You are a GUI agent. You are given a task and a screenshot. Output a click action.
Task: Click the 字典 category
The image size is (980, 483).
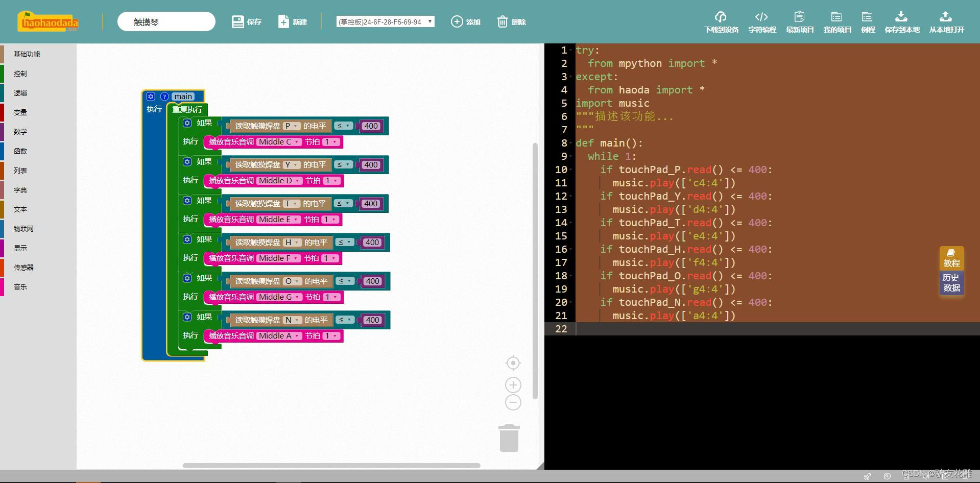click(20, 190)
